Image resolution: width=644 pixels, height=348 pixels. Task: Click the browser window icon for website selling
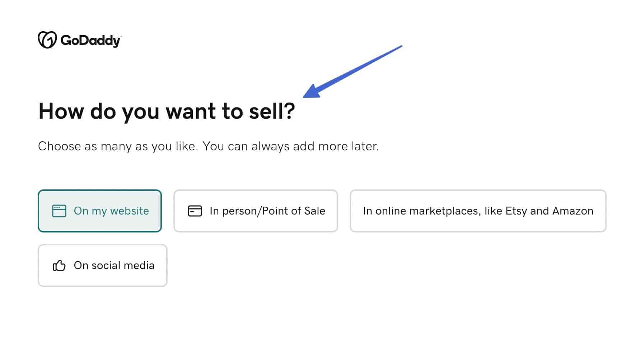coord(59,211)
